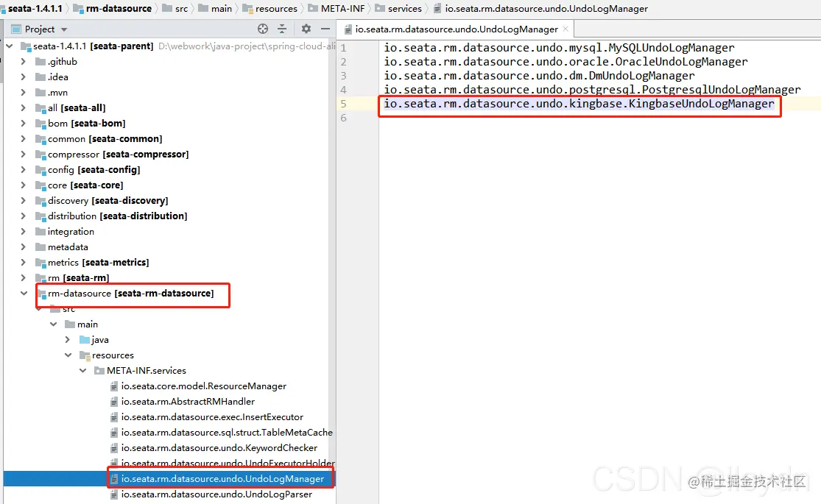This screenshot has width=821, height=504.
Task: Expand the .idea folder
Action: tap(23, 77)
